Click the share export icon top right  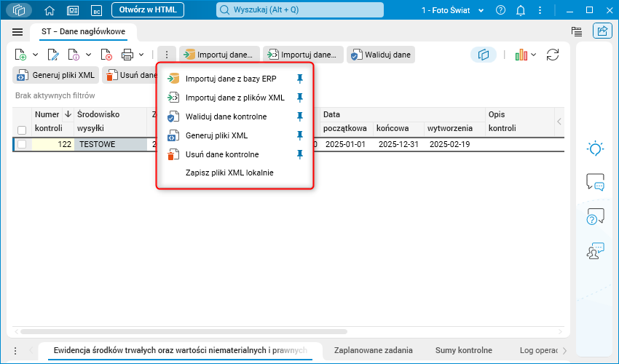pos(602,31)
